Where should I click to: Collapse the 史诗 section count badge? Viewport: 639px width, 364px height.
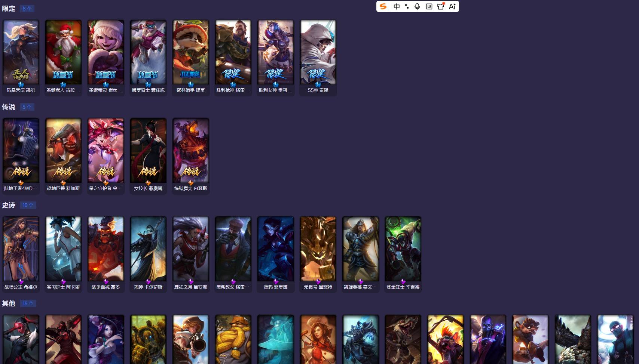[28, 205]
